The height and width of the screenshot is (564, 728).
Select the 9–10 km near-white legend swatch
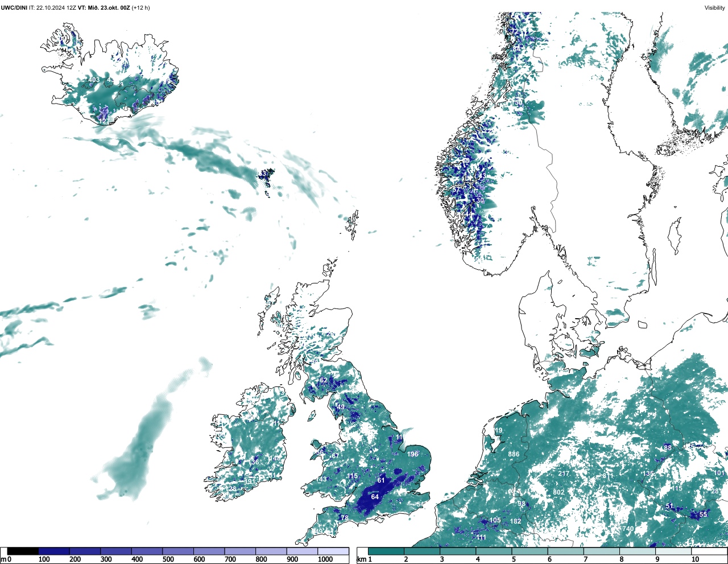(x=673, y=551)
